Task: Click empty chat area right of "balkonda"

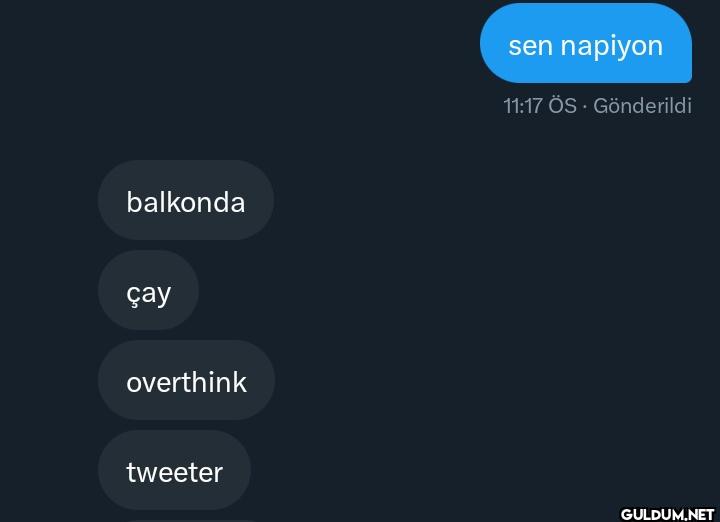Action: coord(459,200)
